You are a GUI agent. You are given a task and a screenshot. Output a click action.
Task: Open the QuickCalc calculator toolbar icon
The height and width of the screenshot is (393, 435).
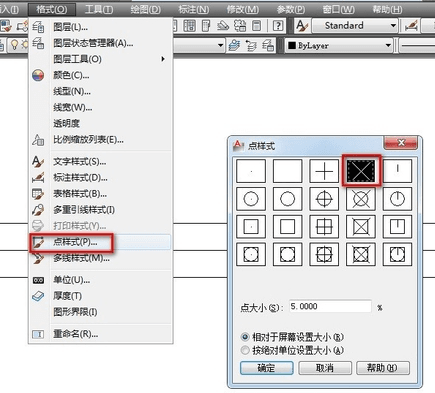tap(256, 26)
